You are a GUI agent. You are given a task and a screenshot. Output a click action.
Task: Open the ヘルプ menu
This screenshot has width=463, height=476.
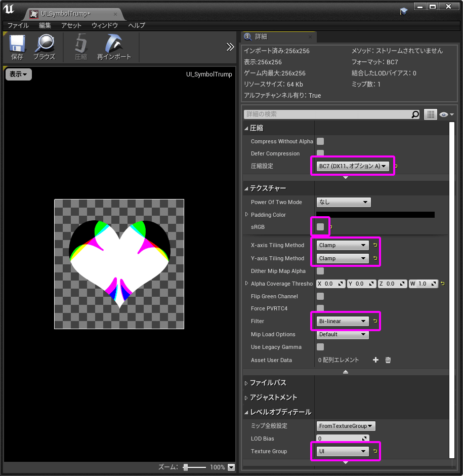click(137, 25)
